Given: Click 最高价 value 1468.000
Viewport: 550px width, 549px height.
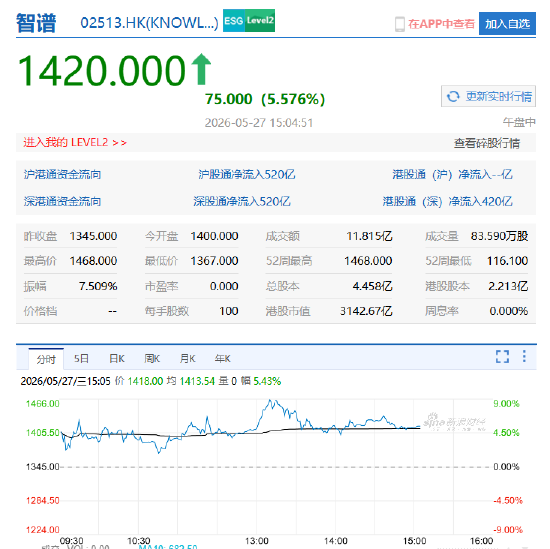Looking at the screenshot, I should pos(93,261).
